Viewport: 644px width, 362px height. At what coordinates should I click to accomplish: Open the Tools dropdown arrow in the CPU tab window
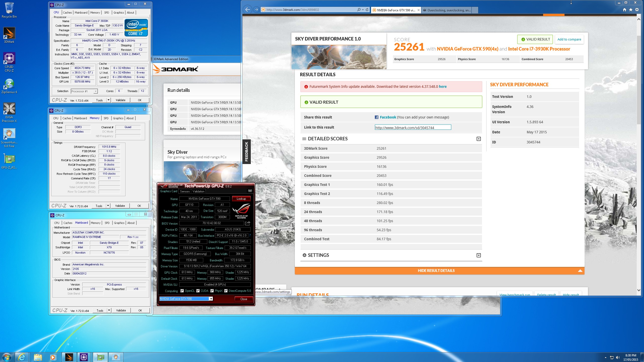pos(108,100)
